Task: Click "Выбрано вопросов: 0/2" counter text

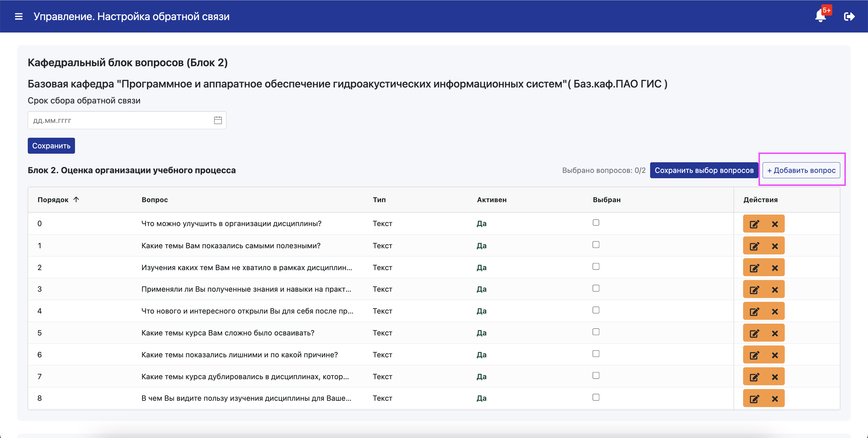Action: pos(604,170)
